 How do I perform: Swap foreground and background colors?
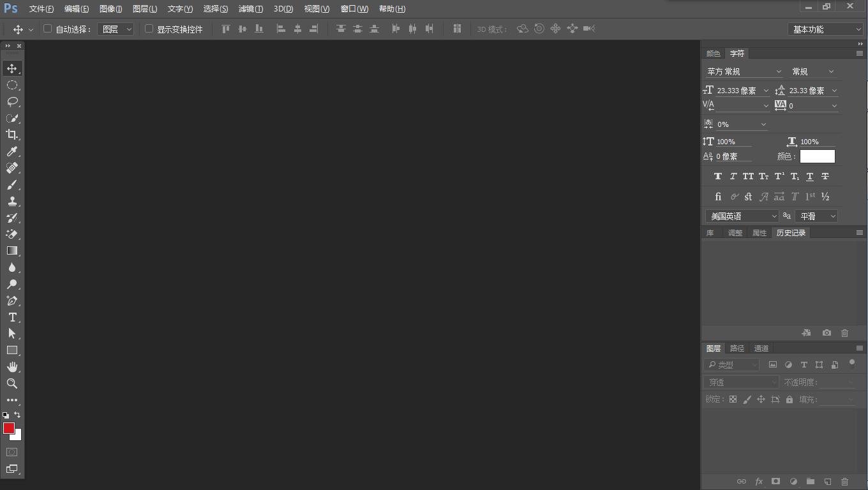point(17,415)
